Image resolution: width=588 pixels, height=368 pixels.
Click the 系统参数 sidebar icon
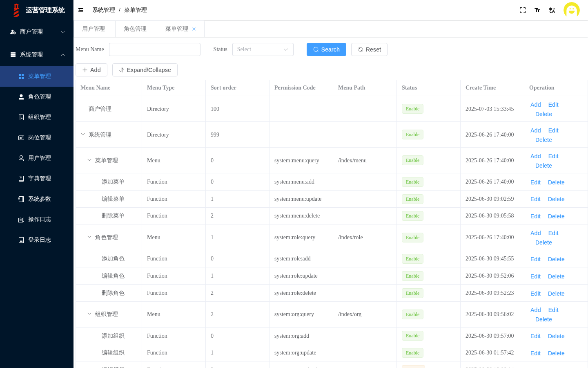pos(21,199)
